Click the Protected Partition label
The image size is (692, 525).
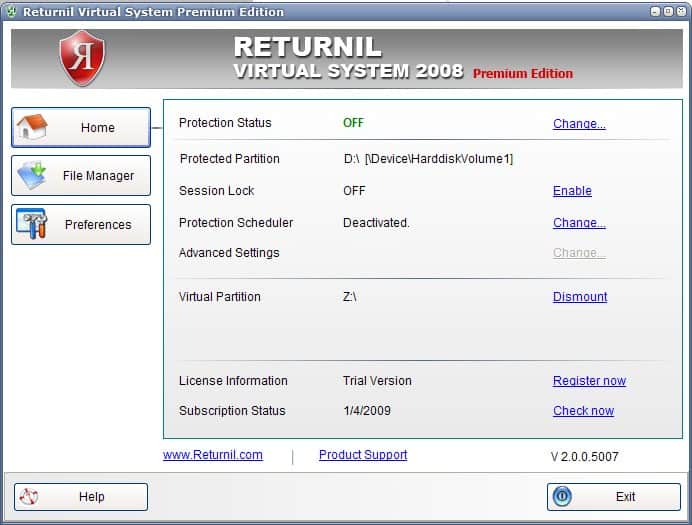point(229,159)
